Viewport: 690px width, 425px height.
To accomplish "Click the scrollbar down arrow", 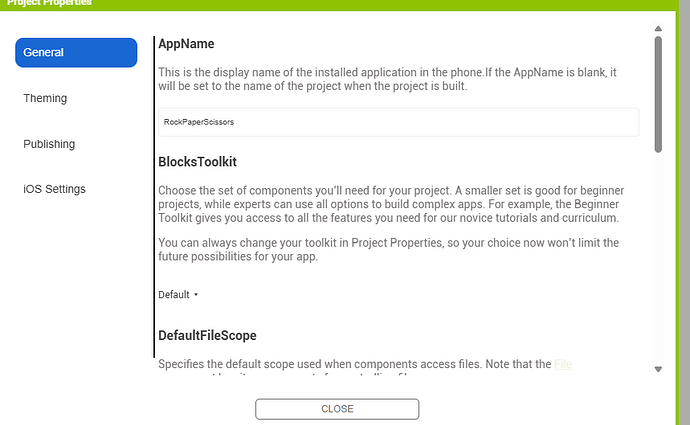I will [658, 369].
